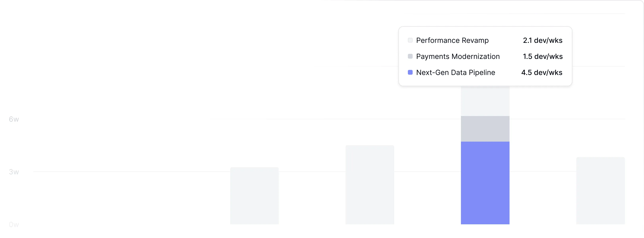Select the Performance Revamp label in tooltip
Viewport: 644px width, 238px height.
click(452, 40)
